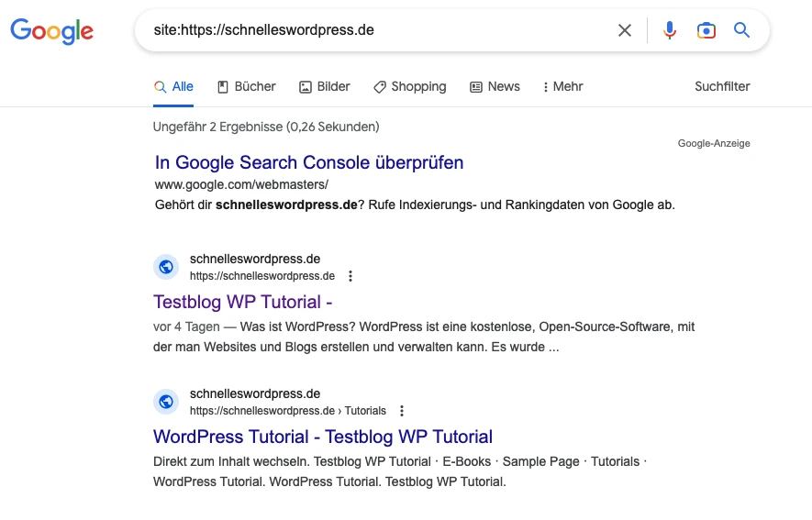Click globe favicon of first schnelleswordpress.de result

pyautogui.click(x=166, y=267)
